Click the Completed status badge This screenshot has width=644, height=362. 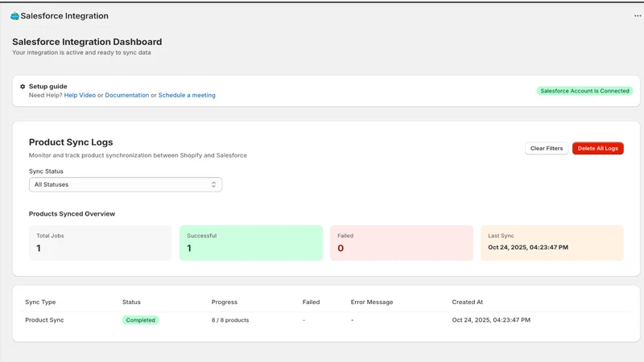(140, 320)
